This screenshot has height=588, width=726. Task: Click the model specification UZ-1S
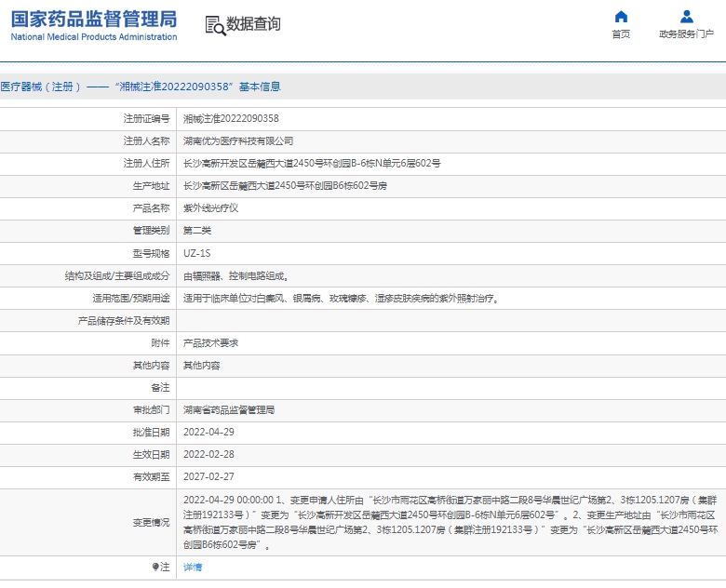(196, 253)
